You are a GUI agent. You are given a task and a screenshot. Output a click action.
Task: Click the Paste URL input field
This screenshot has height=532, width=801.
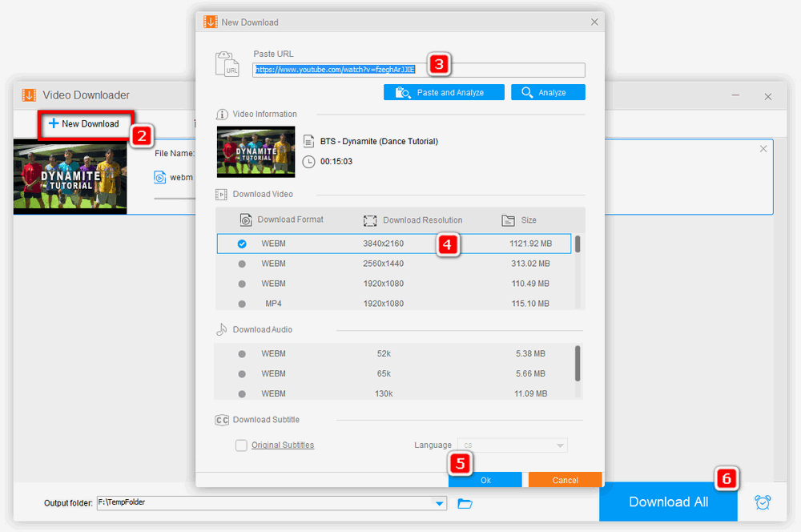tap(418, 70)
